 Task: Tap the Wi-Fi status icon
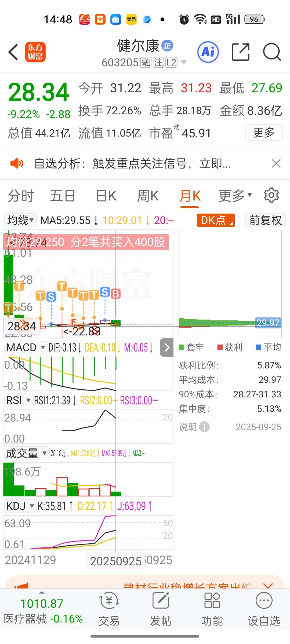pyautogui.click(x=200, y=19)
